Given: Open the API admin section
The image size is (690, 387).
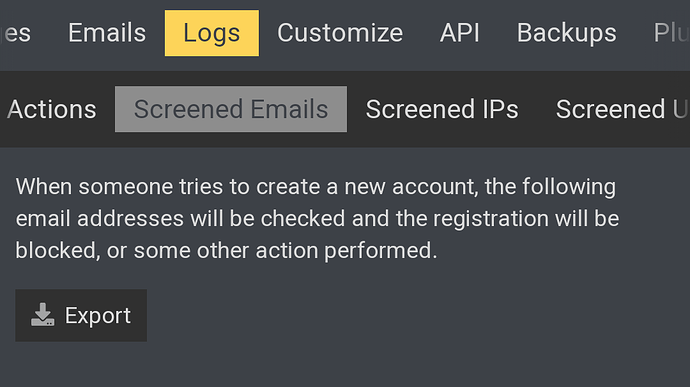Looking at the screenshot, I should coord(459,33).
